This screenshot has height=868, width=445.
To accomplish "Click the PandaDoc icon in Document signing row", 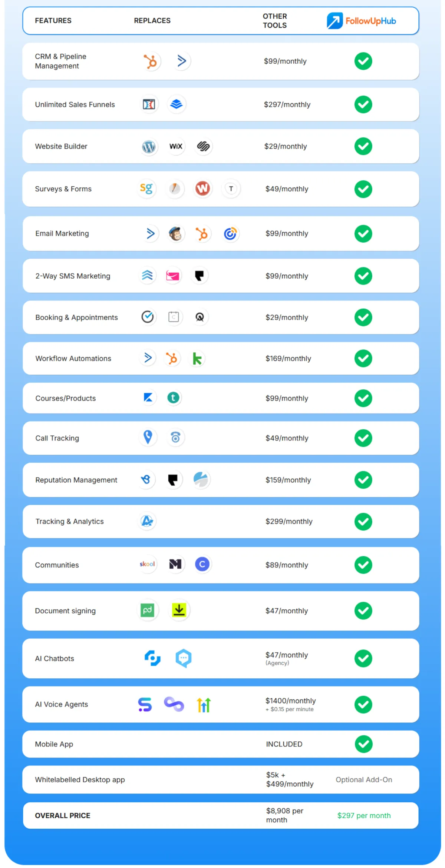I will pos(148,610).
